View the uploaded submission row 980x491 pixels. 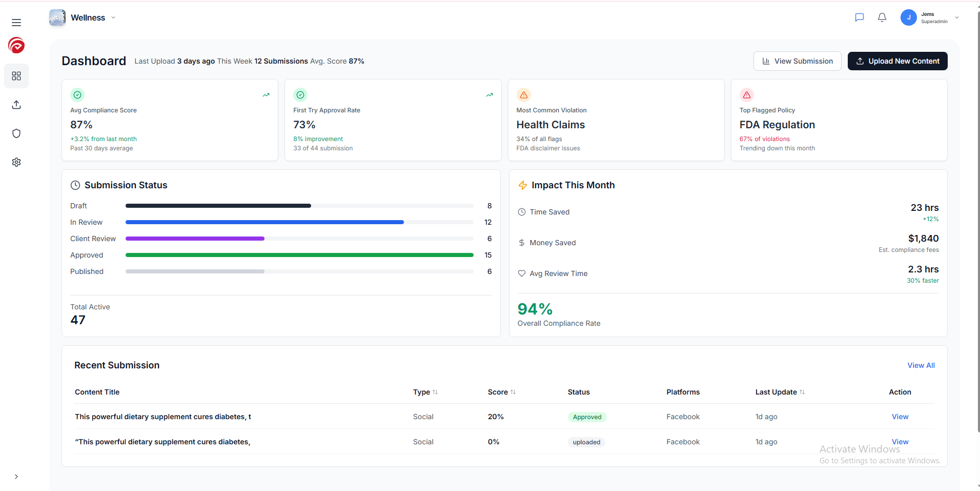point(900,442)
